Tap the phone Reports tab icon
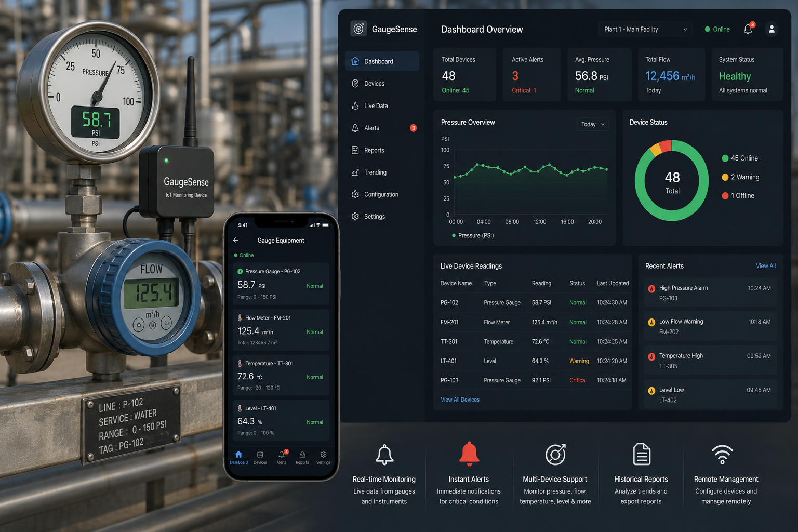The image size is (798, 532). [x=302, y=454]
